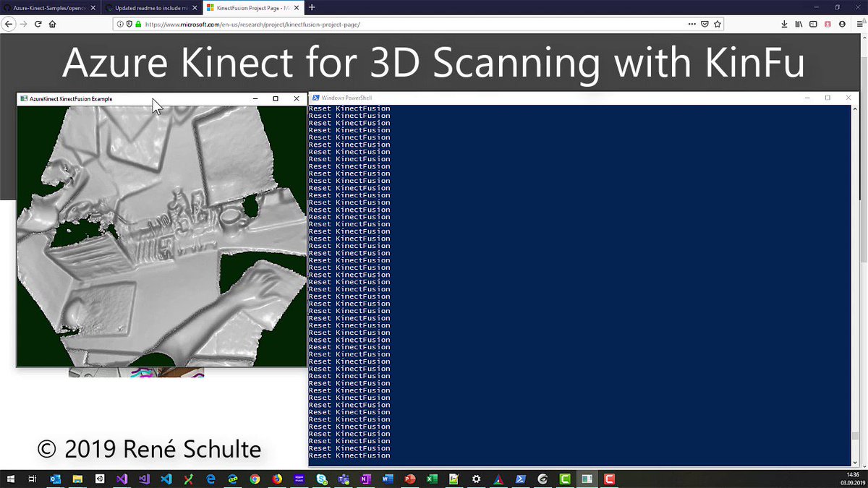Open green Camtasia icon on taskbar
The height and width of the screenshot is (488, 868).
(x=565, y=479)
